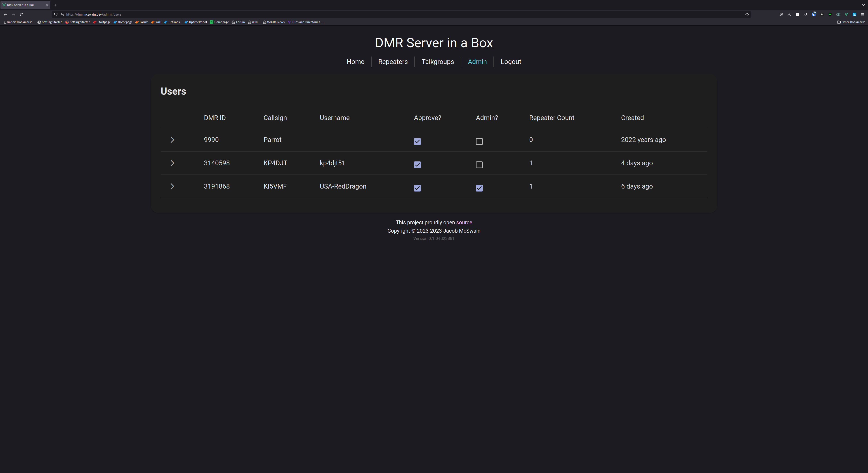Open Admin nav item
The width and height of the screenshot is (868, 473).
click(477, 62)
